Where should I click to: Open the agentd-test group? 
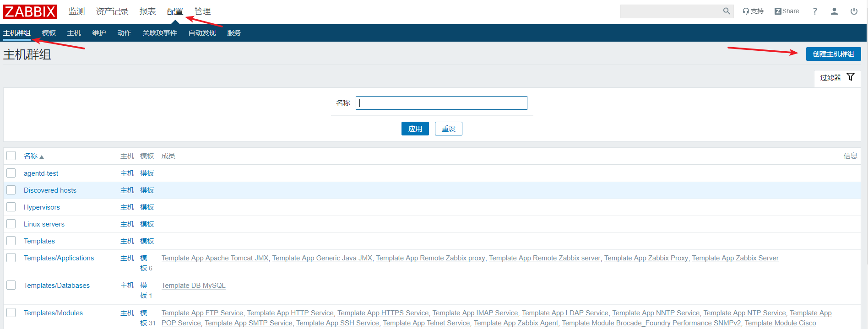point(41,173)
